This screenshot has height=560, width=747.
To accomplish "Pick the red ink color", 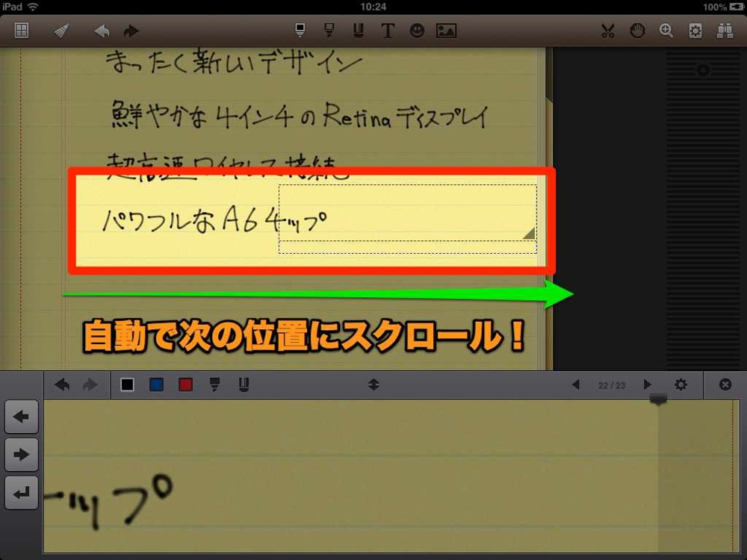I will coord(185,385).
